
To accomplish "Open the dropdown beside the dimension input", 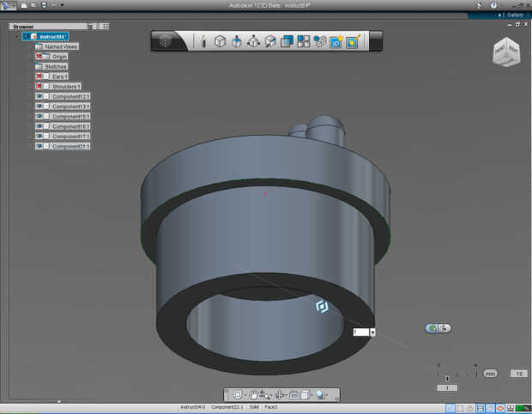I will pyautogui.click(x=373, y=332).
